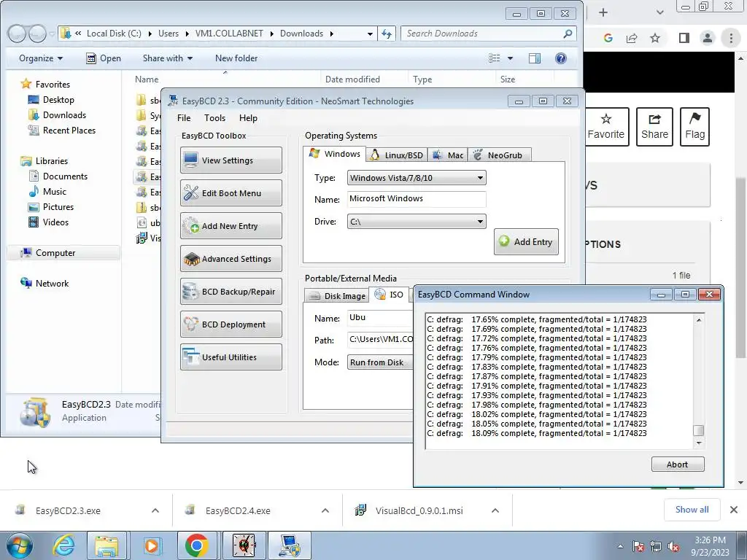This screenshot has width=747, height=560.
Task: Open EasyBCD File menu
Action: coord(184,118)
